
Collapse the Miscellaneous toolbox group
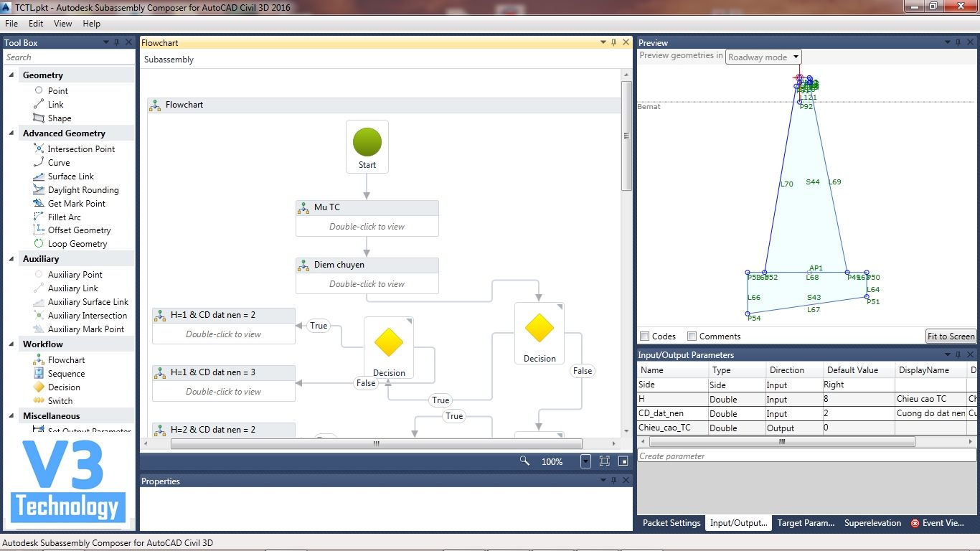tap(11, 416)
